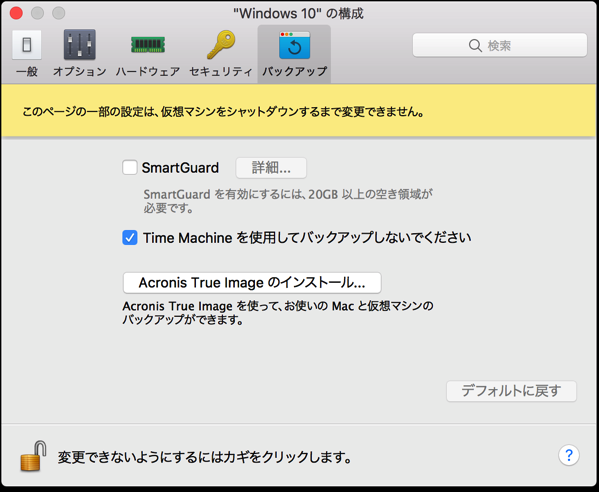Click the Acronis True Image description text
Screen dimensions: 599x492
(x=278, y=313)
